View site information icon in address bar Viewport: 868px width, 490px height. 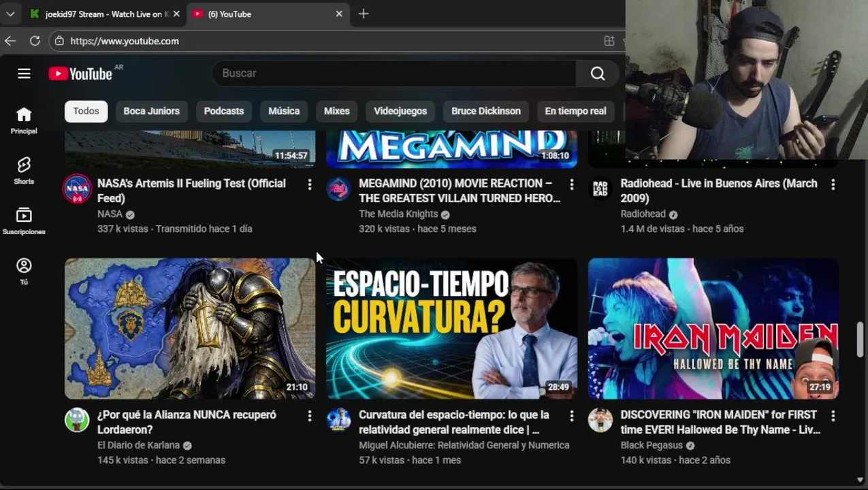coord(59,41)
